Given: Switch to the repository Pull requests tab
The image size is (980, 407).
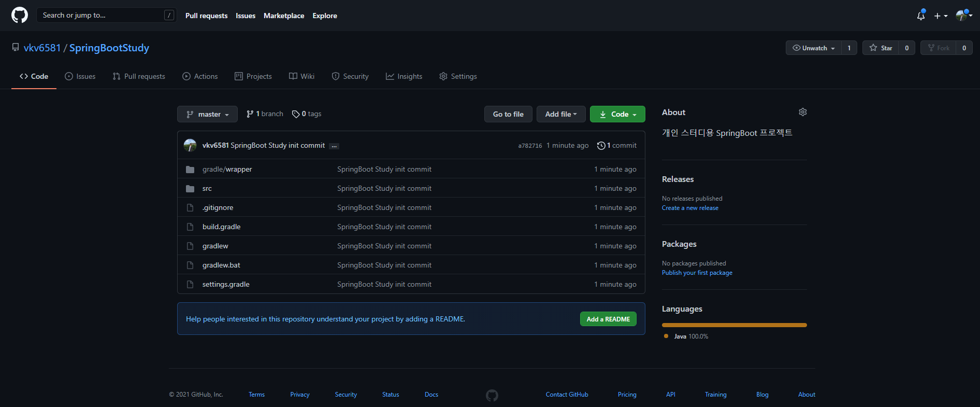Looking at the screenshot, I should [x=139, y=76].
